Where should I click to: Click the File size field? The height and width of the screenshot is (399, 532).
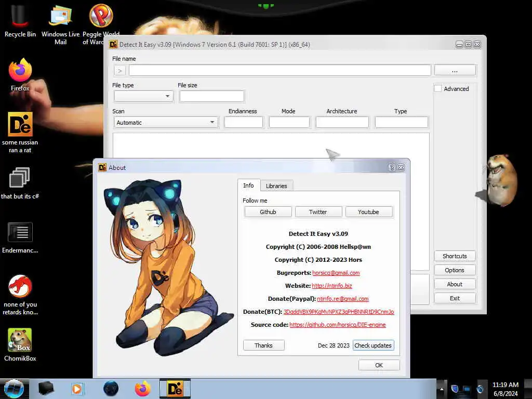[x=212, y=96]
